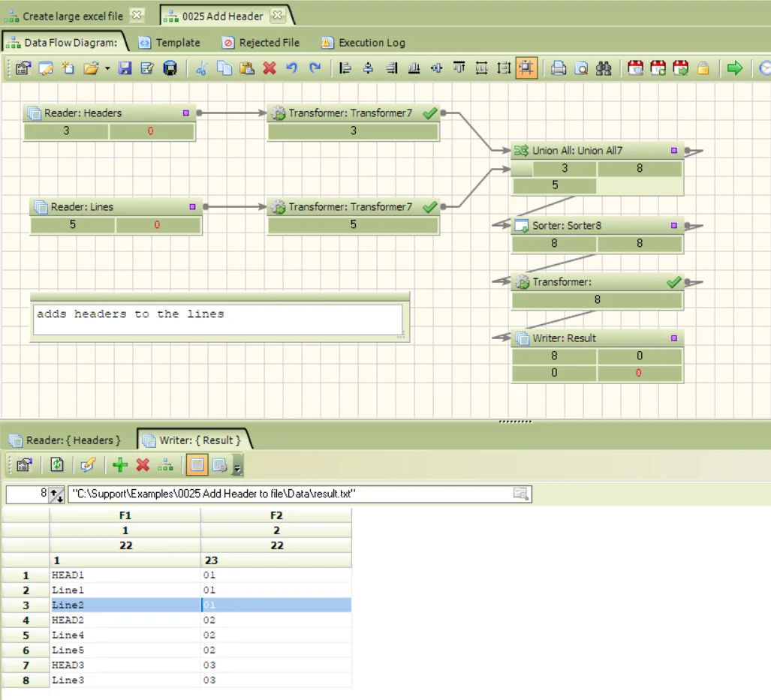Add a field with the green plus
The image size is (771, 700).
120,464
